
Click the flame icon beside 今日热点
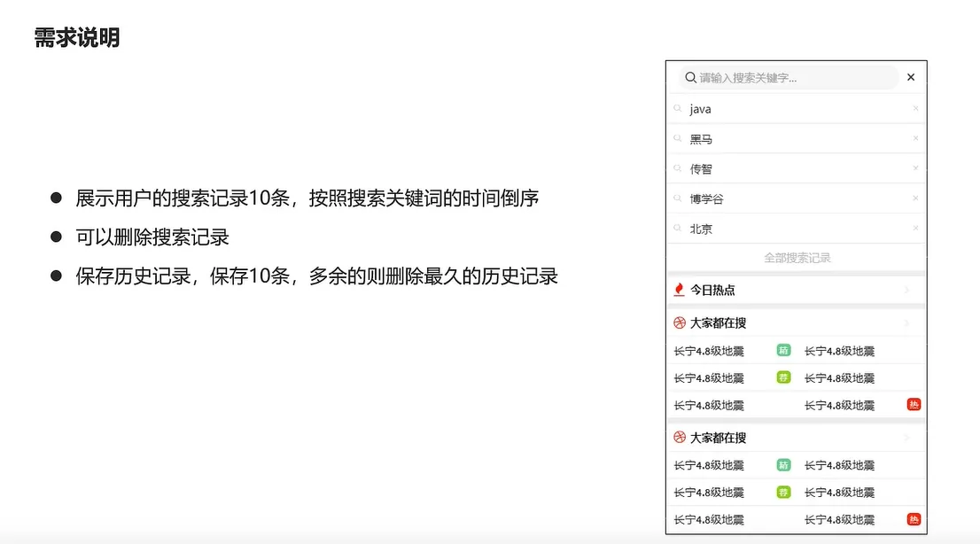click(x=680, y=290)
